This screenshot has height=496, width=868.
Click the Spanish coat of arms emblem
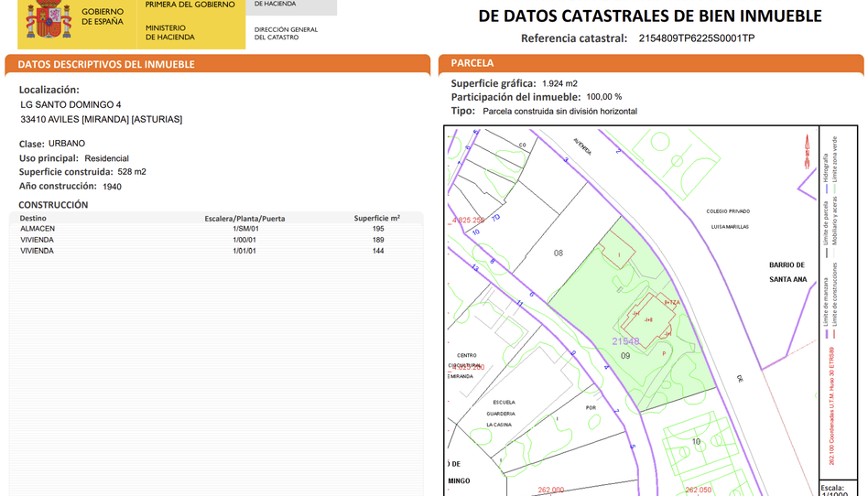click(x=48, y=20)
